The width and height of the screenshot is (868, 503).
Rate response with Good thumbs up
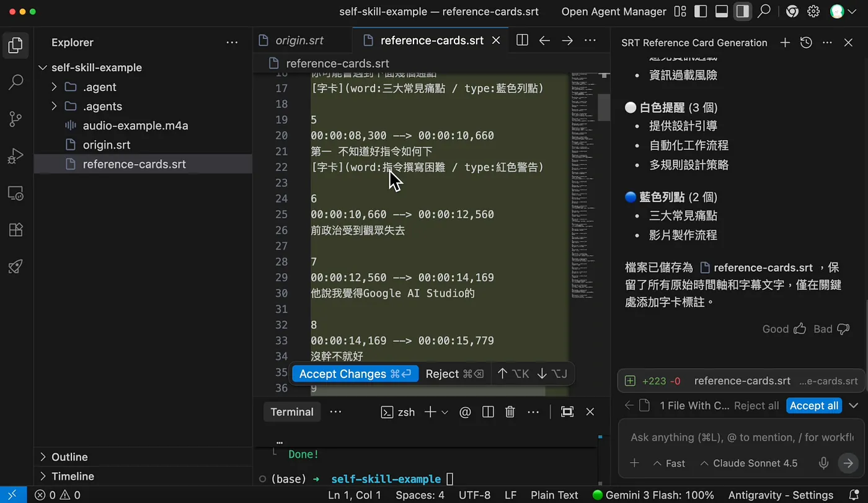784,329
